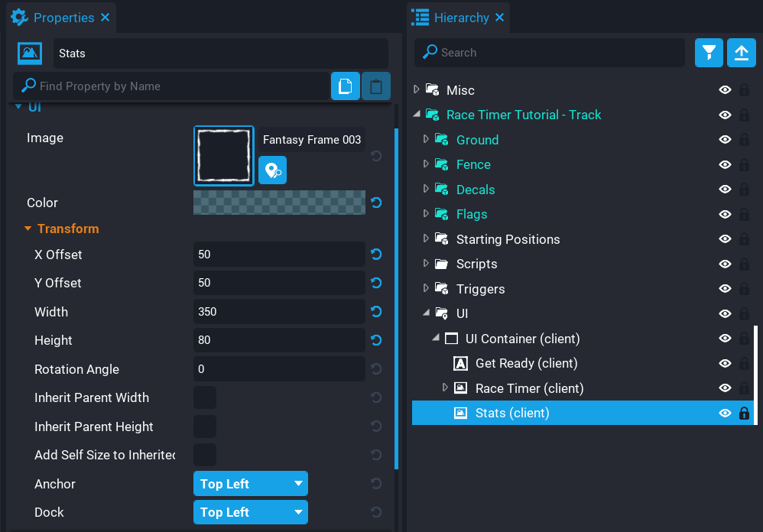763x532 pixels.
Task: Open the Dock dropdown
Action: tap(251, 512)
